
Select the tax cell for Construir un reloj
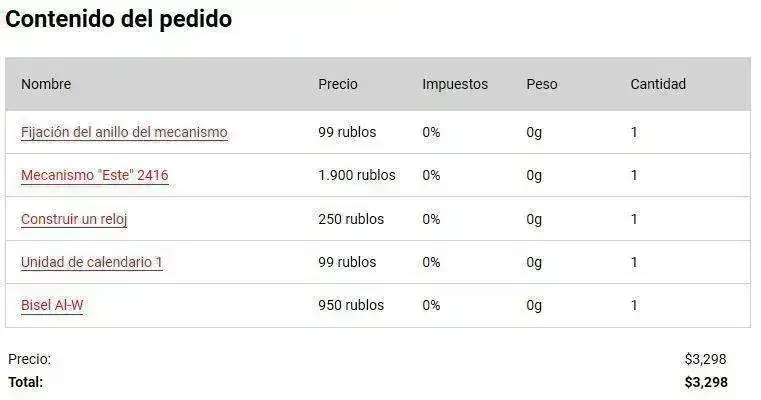tap(431, 219)
